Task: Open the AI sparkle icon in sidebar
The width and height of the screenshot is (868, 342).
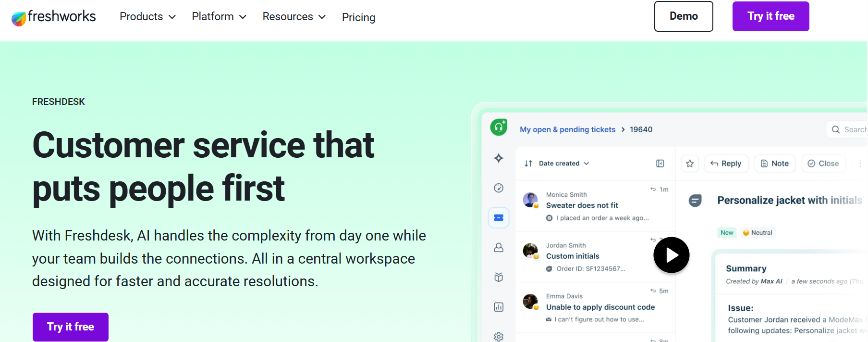Action: tap(499, 158)
